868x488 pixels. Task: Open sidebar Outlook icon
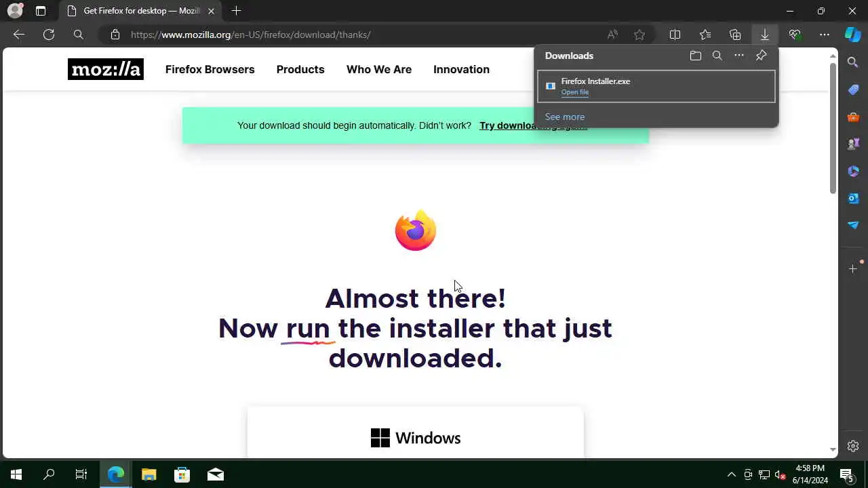853,198
